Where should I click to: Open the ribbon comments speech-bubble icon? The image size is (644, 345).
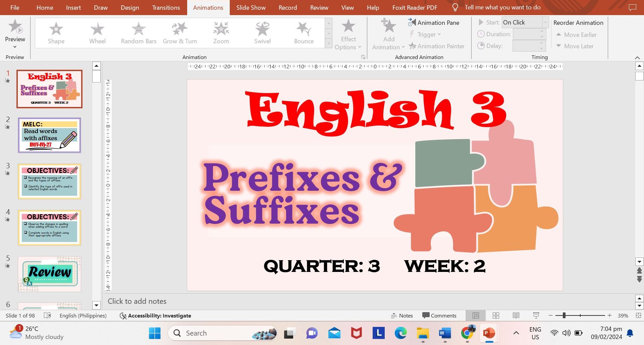coord(633,7)
